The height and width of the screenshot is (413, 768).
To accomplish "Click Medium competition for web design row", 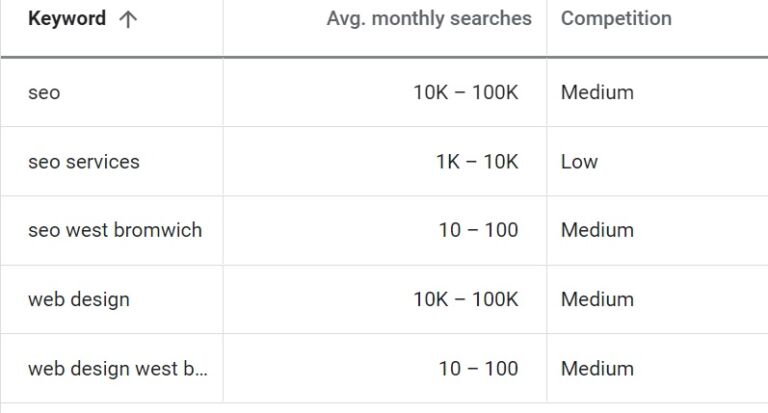I will [597, 299].
